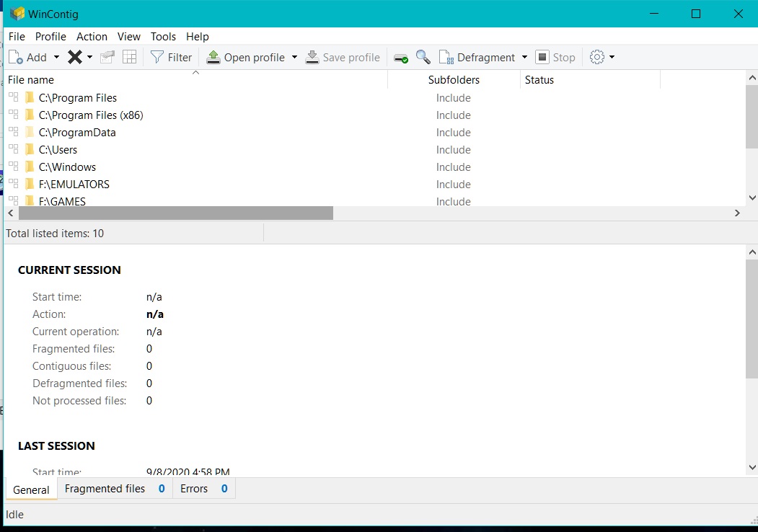Open the Action menu
Image resolution: width=758 pixels, height=532 pixels.
coord(92,36)
